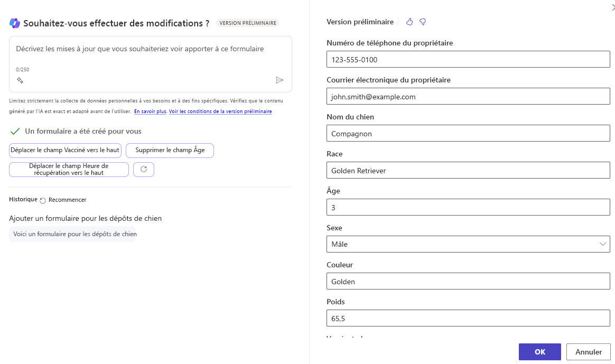Click 'Déplacer le champ Heure de récupération' suggestion

click(69, 170)
